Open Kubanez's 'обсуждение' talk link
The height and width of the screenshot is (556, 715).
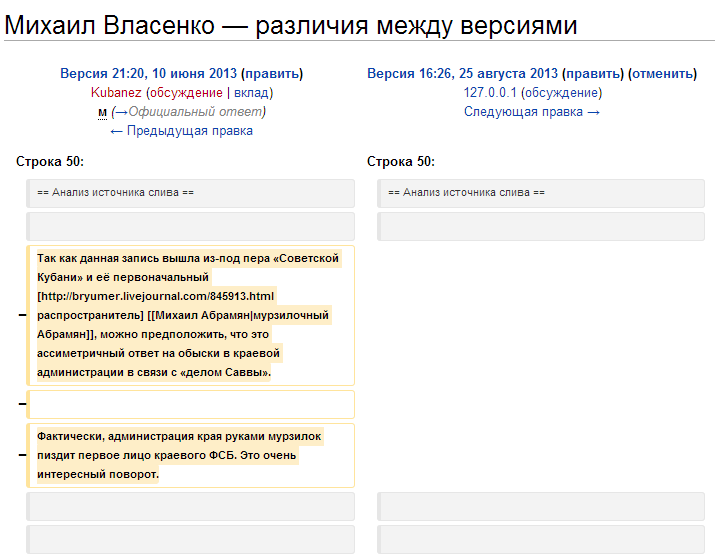[x=186, y=92]
